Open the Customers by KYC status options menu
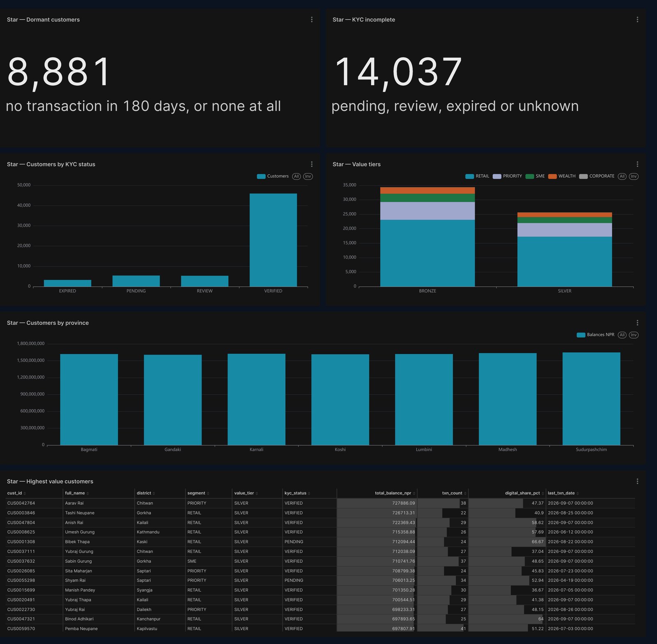The image size is (657, 644). click(x=312, y=164)
